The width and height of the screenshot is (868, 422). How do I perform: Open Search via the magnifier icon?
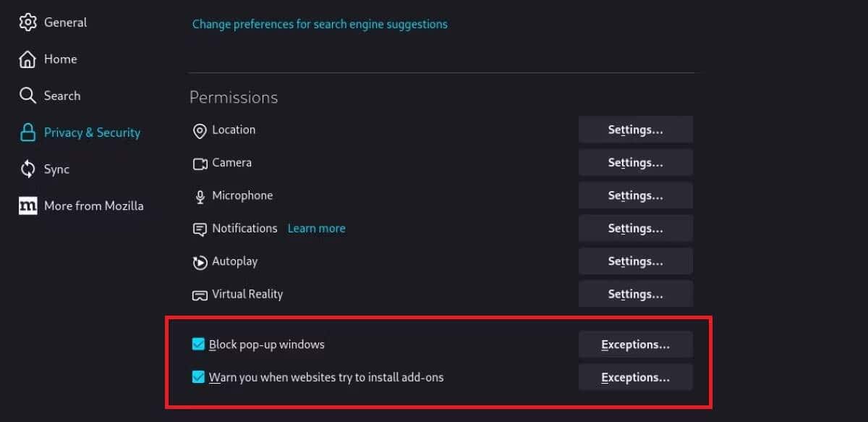click(x=27, y=95)
